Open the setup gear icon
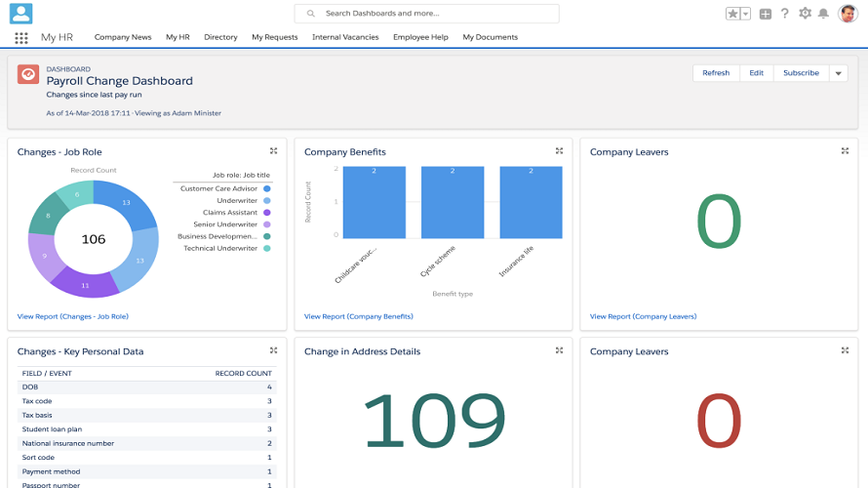The image size is (868, 488). [x=805, y=14]
